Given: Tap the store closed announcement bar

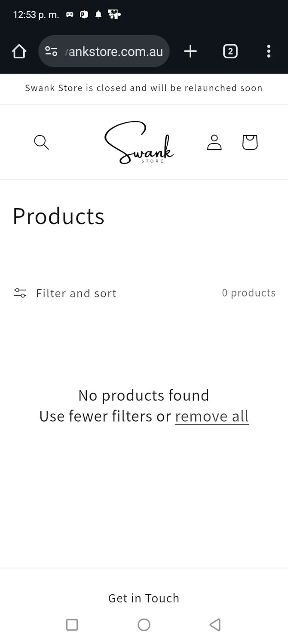Looking at the screenshot, I should (x=144, y=88).
